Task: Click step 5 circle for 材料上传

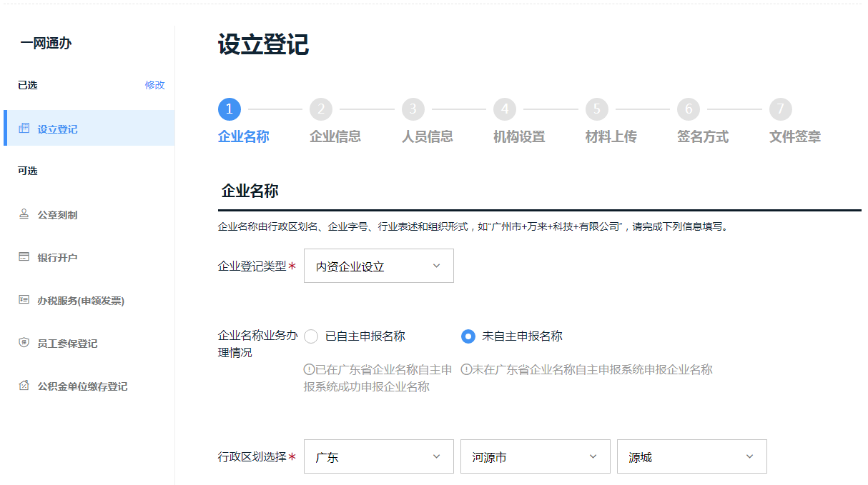Action: (596, 109)
